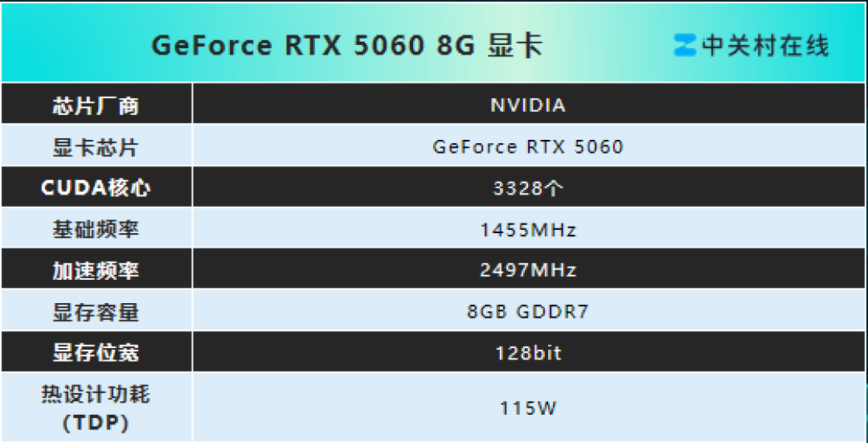Viewport: 868px width, 443px height.
Task: Click the 加速频率 row label
Action: pos(96,271)
